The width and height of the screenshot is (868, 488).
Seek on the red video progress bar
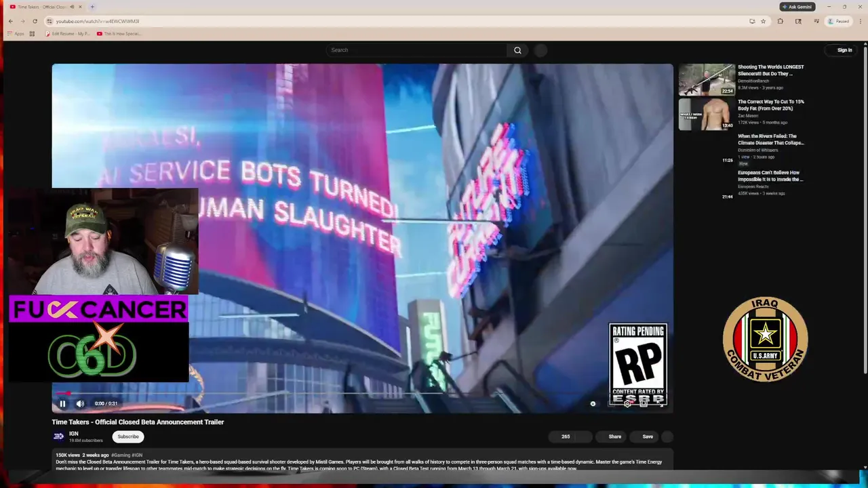click(363, 393)
